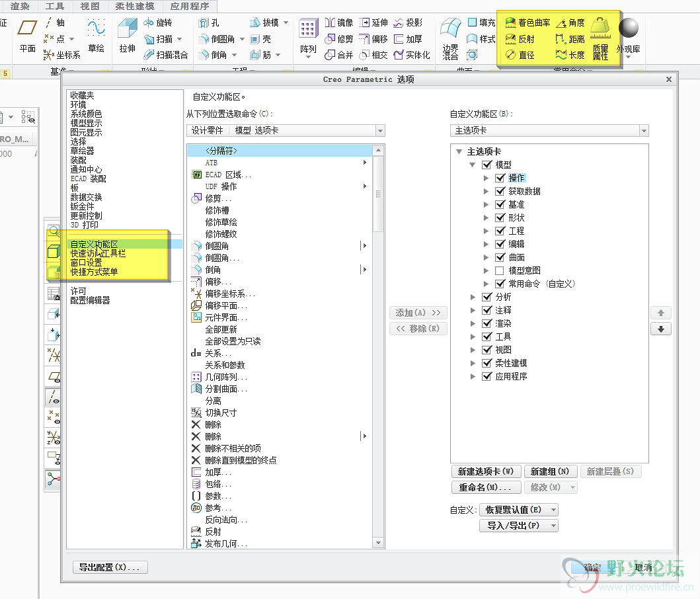Click the 填充 (Fill) tool
The image size is (700, 599).
point(481,22)
